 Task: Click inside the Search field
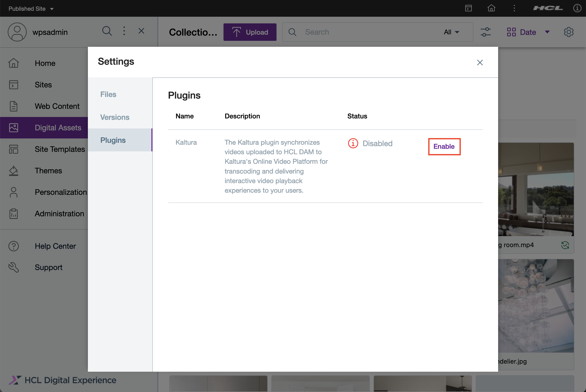pyautogui.click(x=350, y=32)
